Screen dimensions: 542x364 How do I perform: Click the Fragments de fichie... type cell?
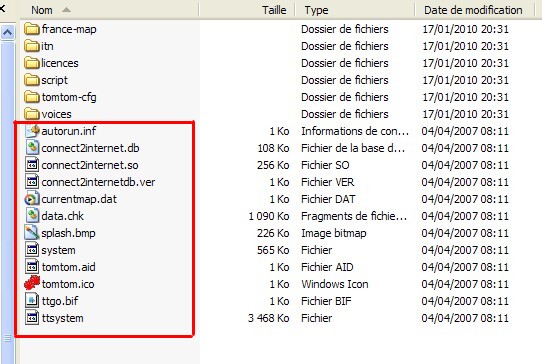click(354, 216)
